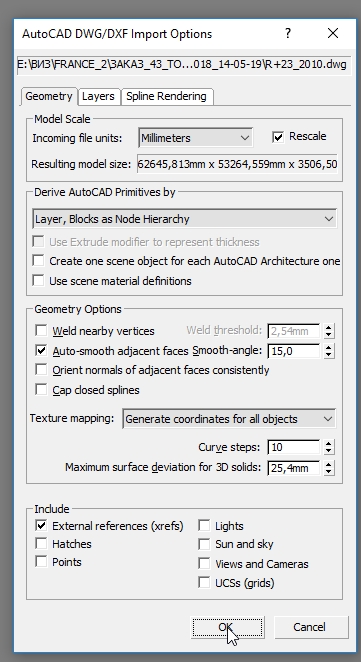Image resolution: width=361 pixels, height=662 pixels.
Task: Disable Auto-smooth adjacent faces
Action: (41, 350)
